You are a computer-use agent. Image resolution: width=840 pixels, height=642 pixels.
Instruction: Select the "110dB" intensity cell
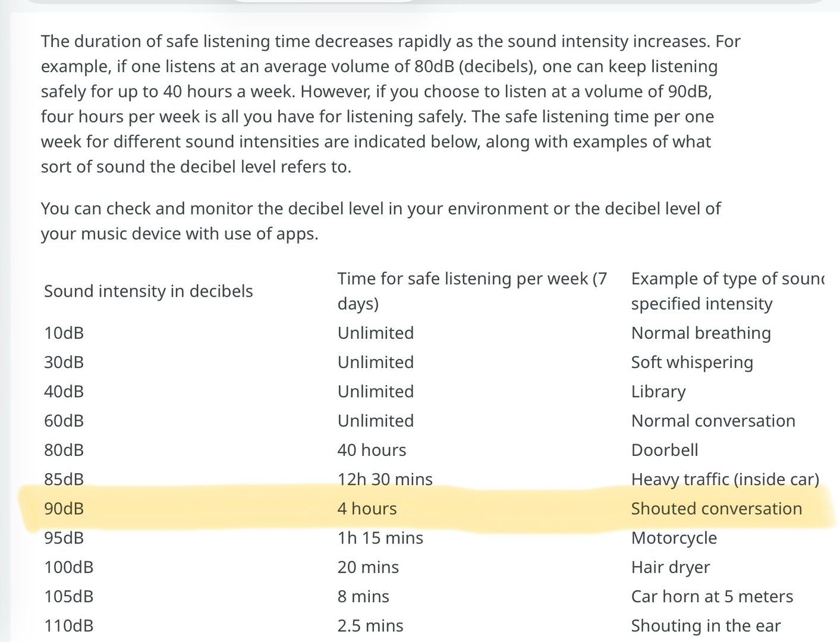tap(68, 626)
